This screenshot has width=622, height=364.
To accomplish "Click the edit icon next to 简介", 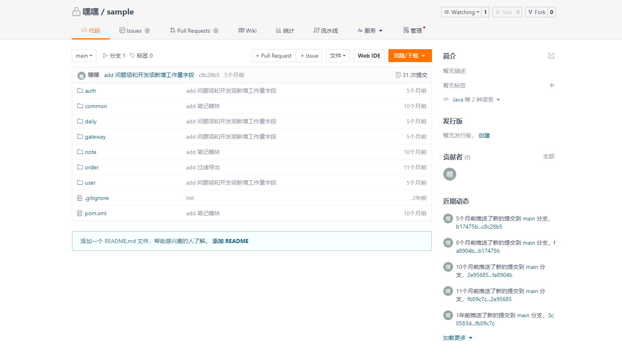I will point(551,56).
